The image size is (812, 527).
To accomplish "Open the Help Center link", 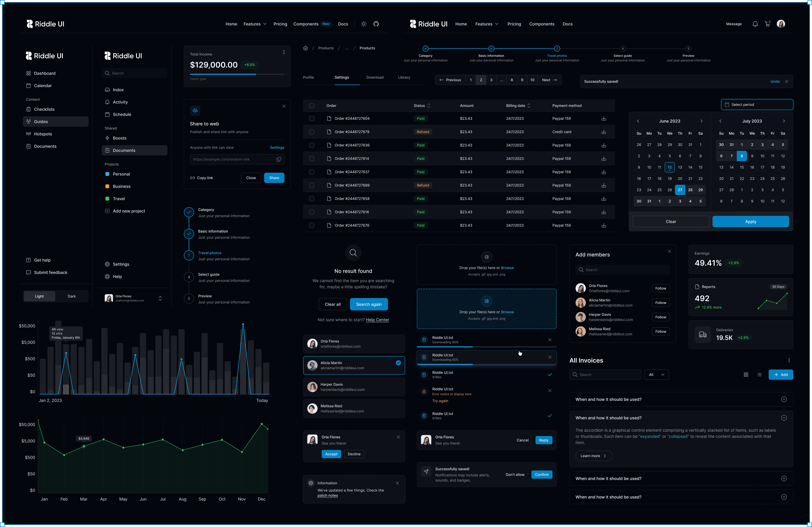I will click(x=377, y=320).
